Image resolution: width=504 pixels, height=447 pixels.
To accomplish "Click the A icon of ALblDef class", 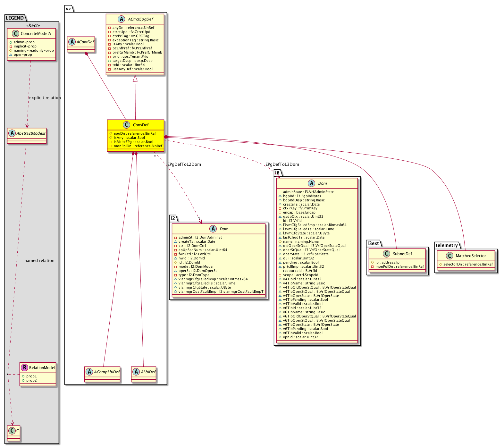I will tap(136, 372).
